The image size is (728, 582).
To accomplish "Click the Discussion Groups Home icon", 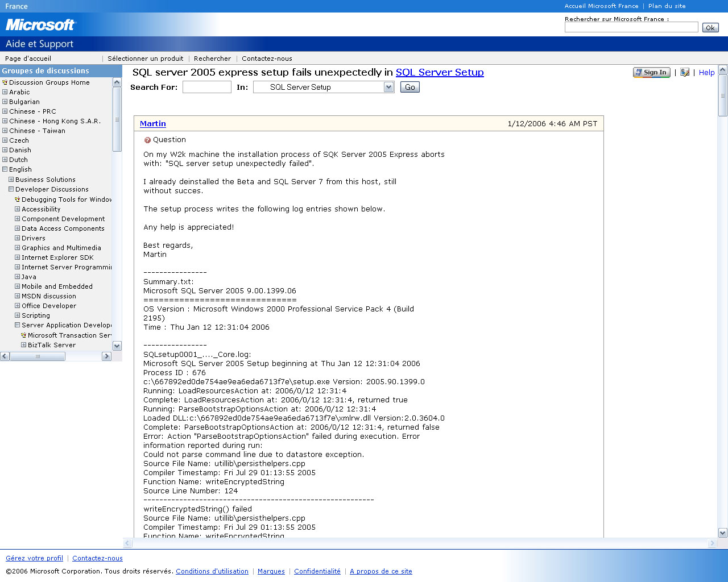I will 5,82.
